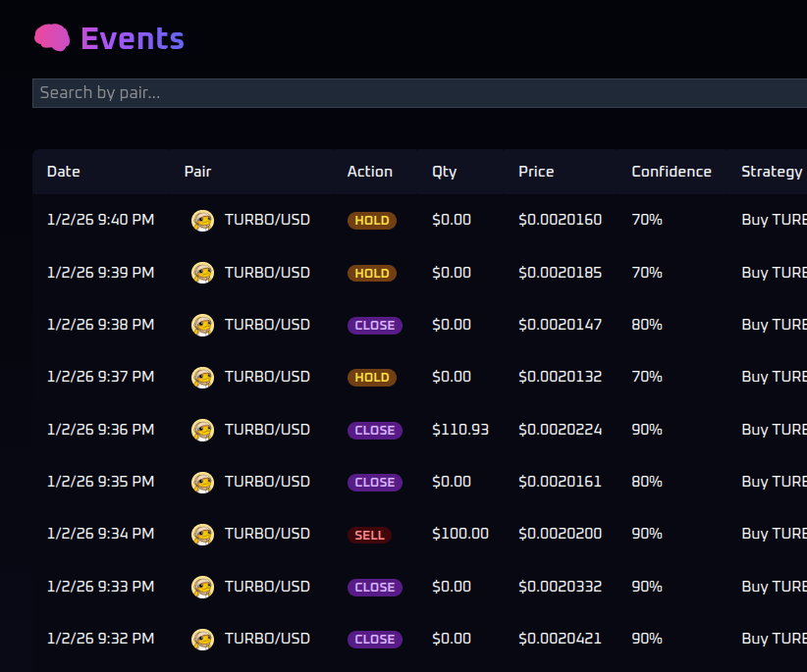The width and height of the screenshot is (807, 672).
Task: Click TURBO coin icon in 9:36 PM row
Action: tap(202, 430)
